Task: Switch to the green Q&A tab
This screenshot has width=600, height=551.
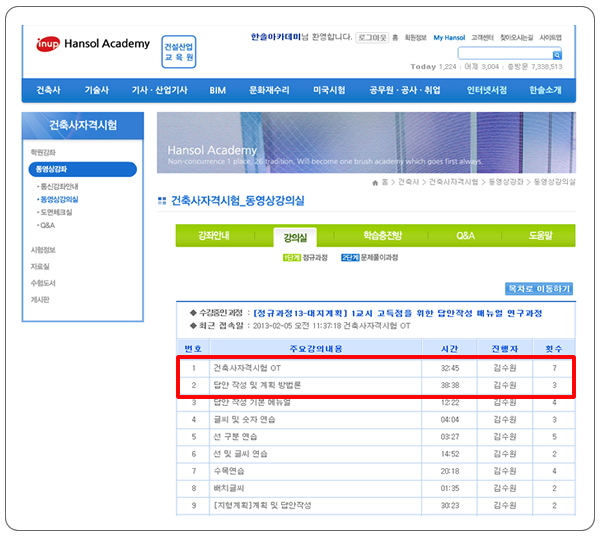Action: pos(465,236)
